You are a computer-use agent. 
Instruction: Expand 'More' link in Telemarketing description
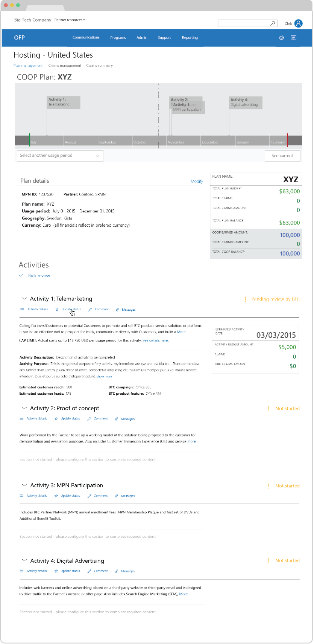pyautogui.click(x=181, y=332)
